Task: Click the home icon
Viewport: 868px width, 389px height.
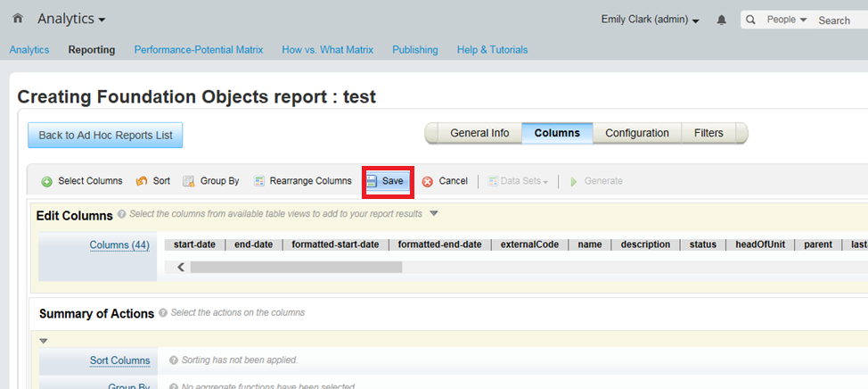Action: [18, 18]
